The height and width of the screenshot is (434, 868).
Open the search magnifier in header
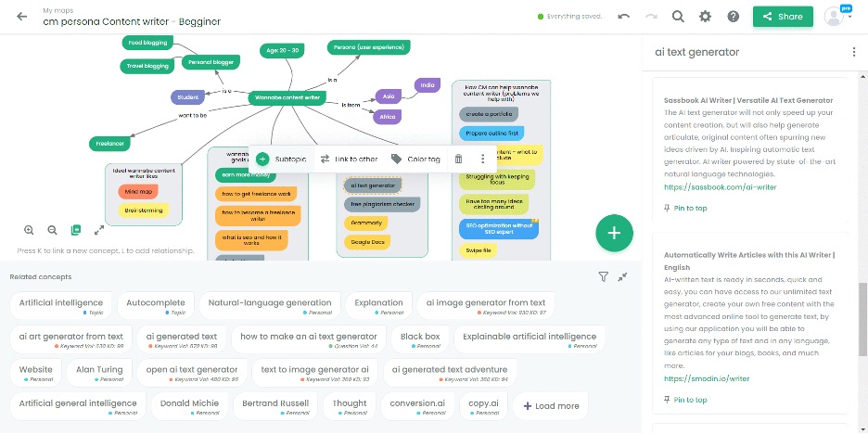(678, 17)
